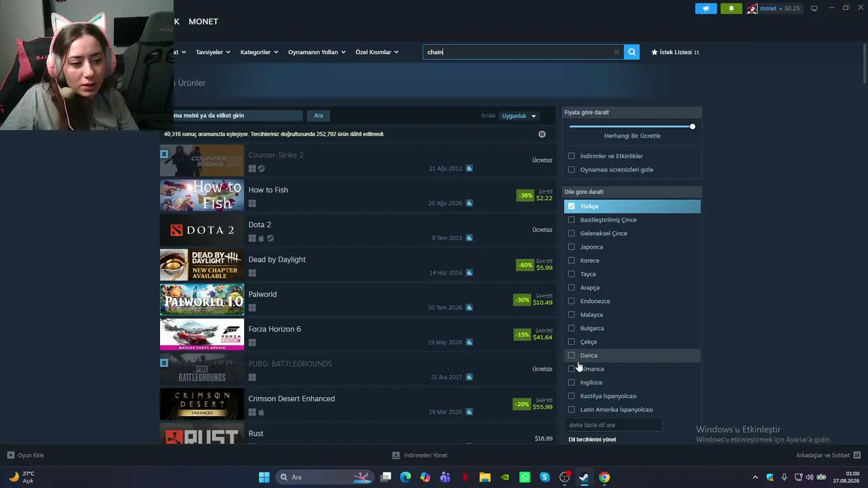868x488 pixels.
Task: Open the Palworld game thumbnail
Action: 202,300
